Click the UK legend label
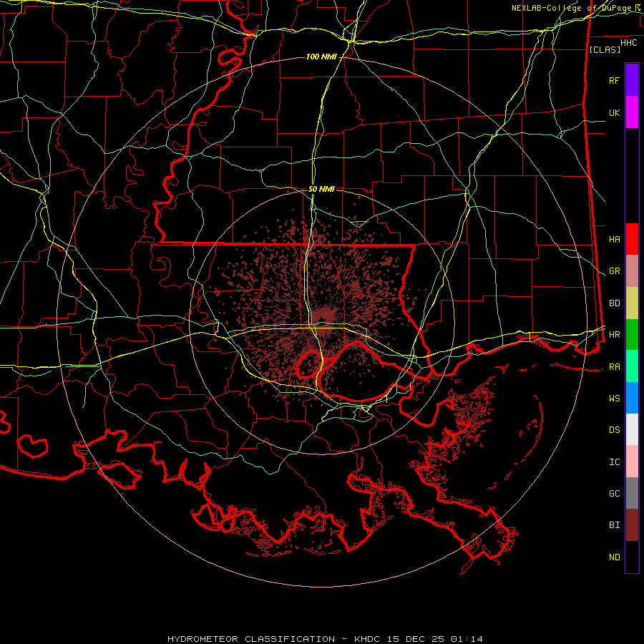 coord(614,112)
